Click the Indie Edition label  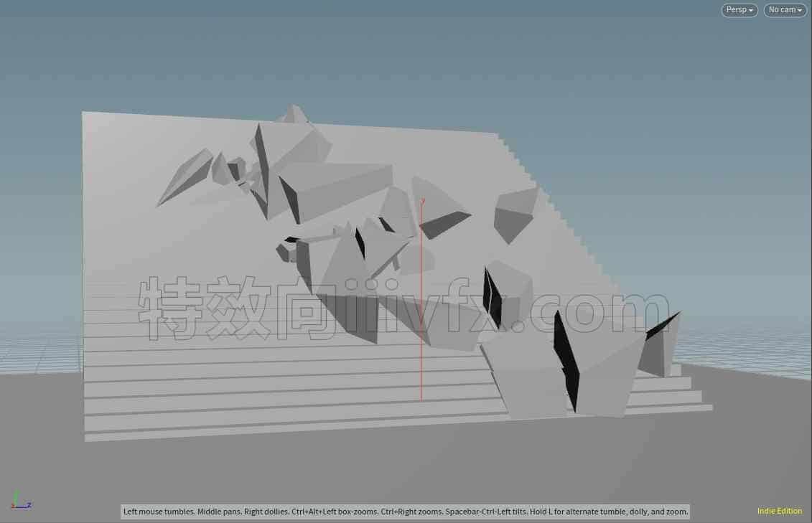(780, 511)
